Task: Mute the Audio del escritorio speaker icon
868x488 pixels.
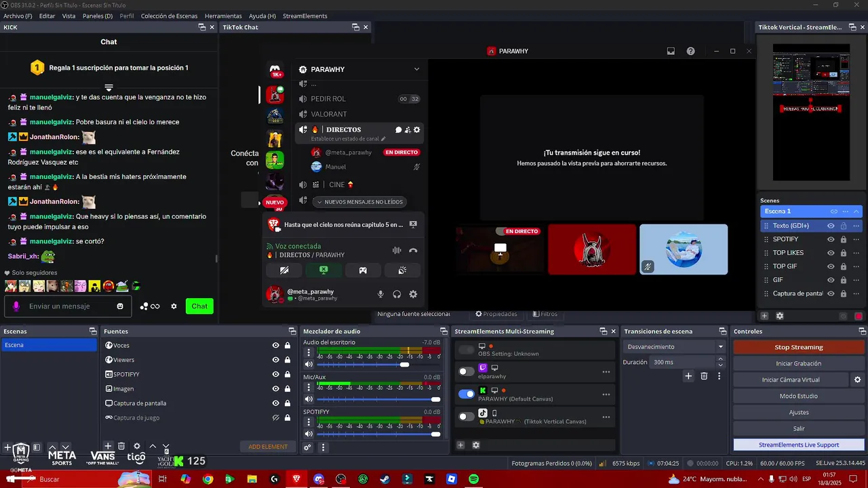Action: (309, 365)
